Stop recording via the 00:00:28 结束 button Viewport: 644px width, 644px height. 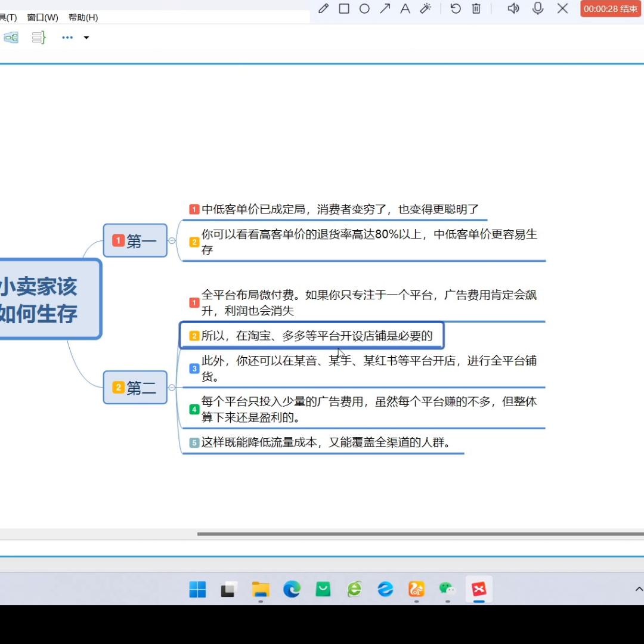[611, 8]
